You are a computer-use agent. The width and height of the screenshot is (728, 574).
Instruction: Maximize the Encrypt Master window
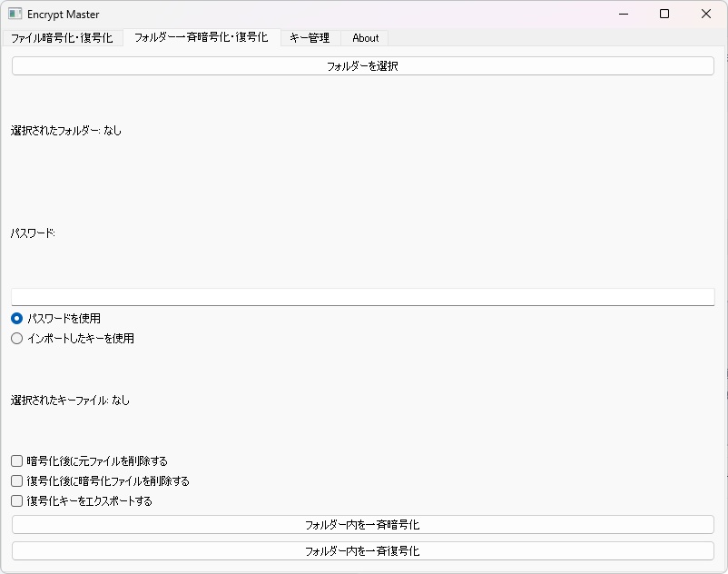click(664, 15)
